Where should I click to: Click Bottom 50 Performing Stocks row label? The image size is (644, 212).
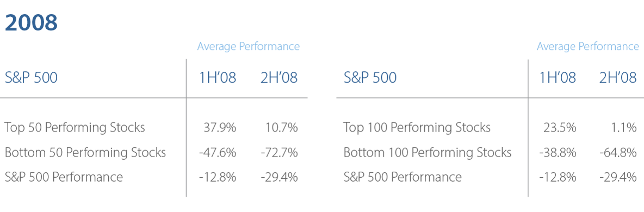coord(85,153)
